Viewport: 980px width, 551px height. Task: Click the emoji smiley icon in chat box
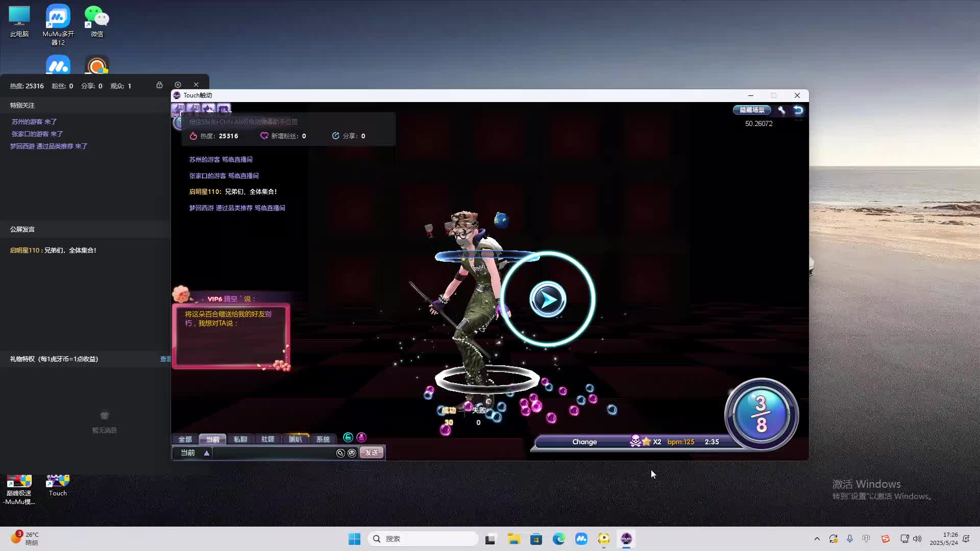[352, 453]
